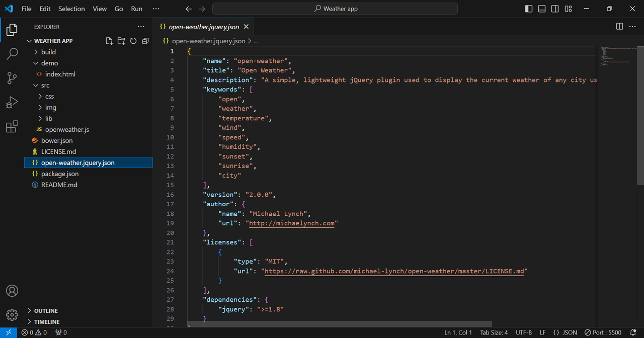
Task: Select the open-weather.jquery.json editor tab
Action: coord(204,27)
